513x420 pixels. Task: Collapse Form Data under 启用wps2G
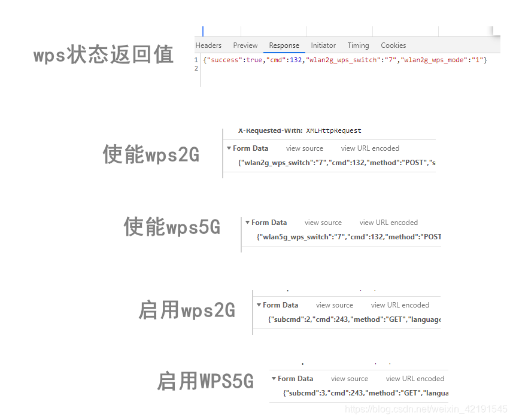(276, 305)
